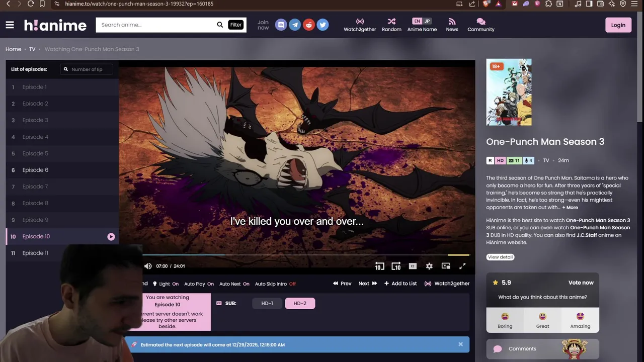Toggle Auto Skip Intro setting

click(x=275, y=284)
